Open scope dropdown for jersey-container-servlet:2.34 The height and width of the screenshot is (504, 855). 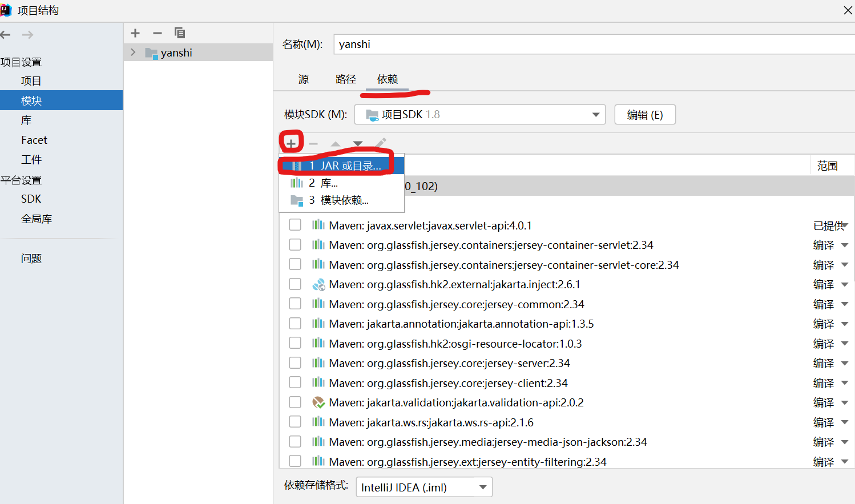pyautogui.click(x=845, y=245)
